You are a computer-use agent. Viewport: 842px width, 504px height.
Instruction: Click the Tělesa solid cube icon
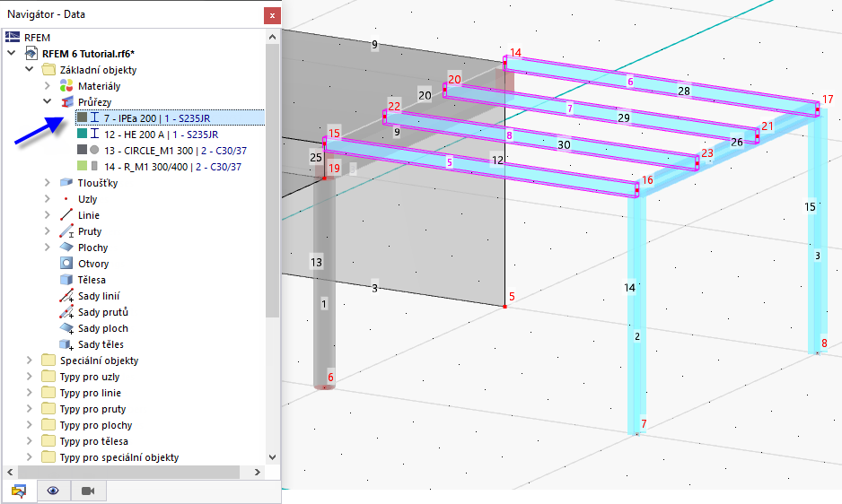point(66,280)
